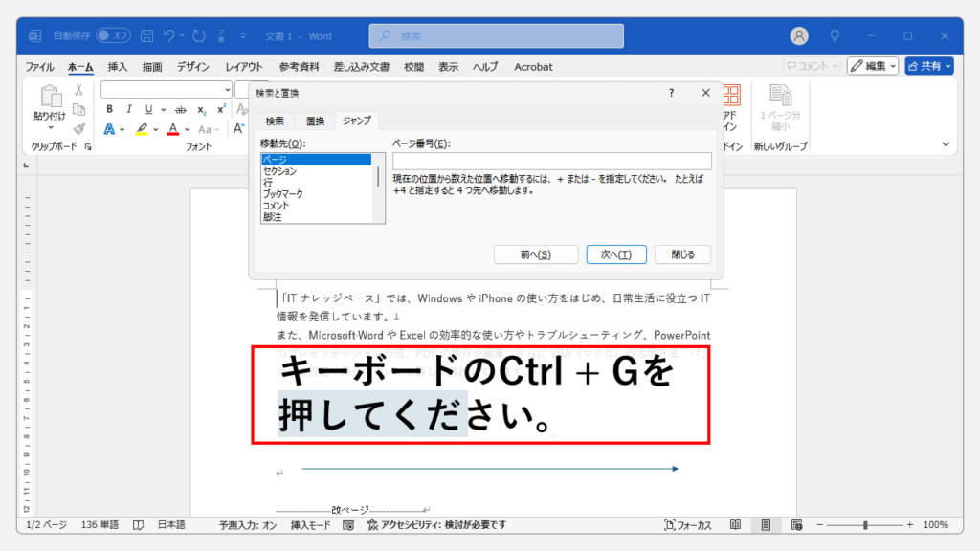Apply subscript formatting
Viewport: 980px width, 551px height.
(x=201, y=109)
